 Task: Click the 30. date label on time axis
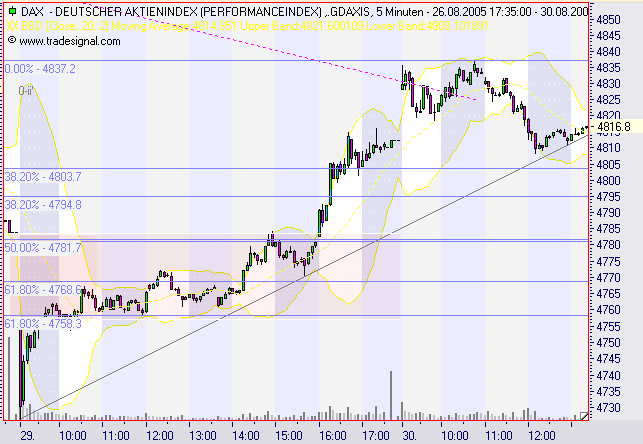410,435
